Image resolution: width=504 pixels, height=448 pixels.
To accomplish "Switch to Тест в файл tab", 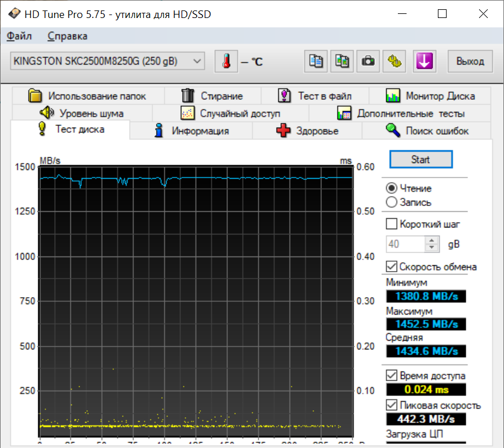I will click(x=315, y=96).
